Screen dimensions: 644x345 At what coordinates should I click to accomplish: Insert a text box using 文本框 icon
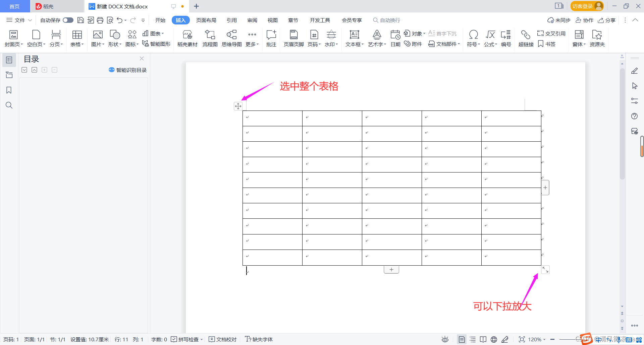pyautogui.click(x=354, y=38)
